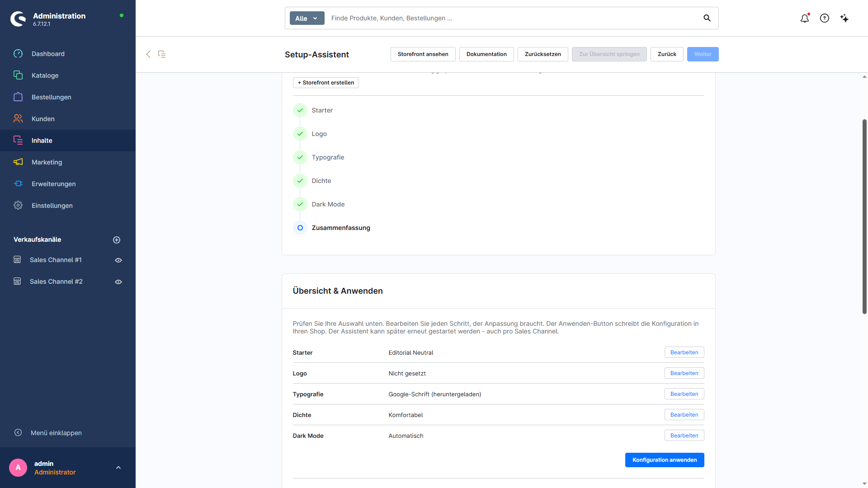Viewport: 868px width, 488px height.
Task: Edit the Dark Mode row with Bearbeiten
Action: click(x=684, y=436)
